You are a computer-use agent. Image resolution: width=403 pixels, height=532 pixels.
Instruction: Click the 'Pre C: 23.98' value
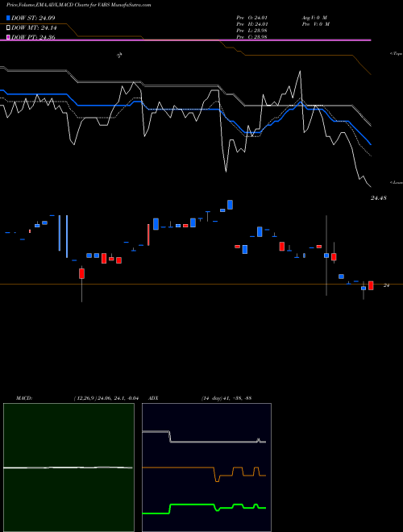click(x=251, y=37)
